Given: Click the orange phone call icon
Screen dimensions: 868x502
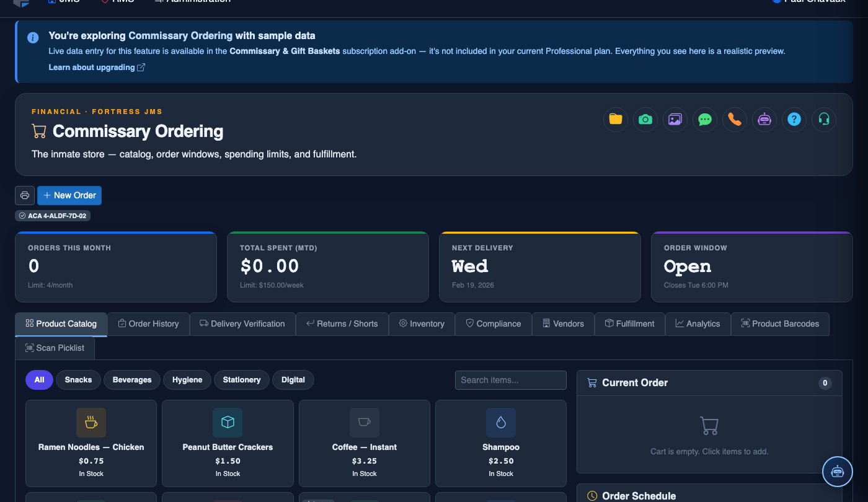Looking at the screenshot, I should 735,119.
